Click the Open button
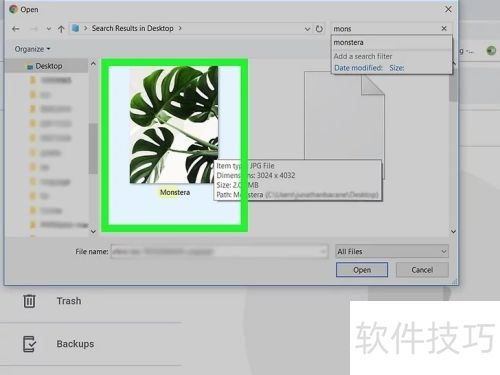Viewport: 500px width, 375px height. 362,270
